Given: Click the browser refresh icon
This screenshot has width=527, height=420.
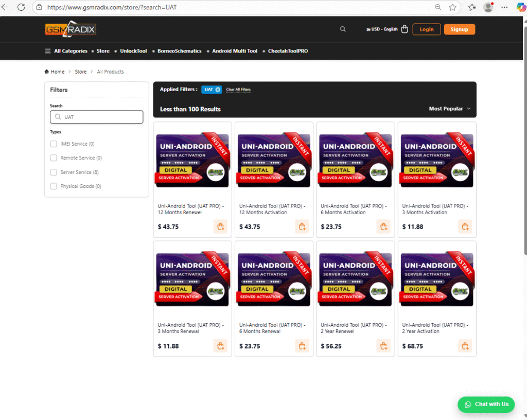Looking at the screenshot, I should pyautogui.click(x=21, y=7).
